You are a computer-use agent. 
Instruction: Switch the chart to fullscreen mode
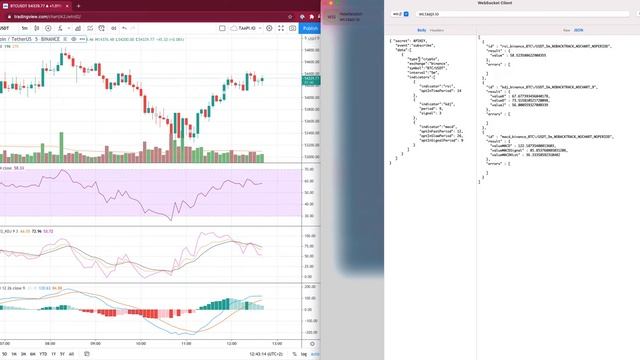281,28
